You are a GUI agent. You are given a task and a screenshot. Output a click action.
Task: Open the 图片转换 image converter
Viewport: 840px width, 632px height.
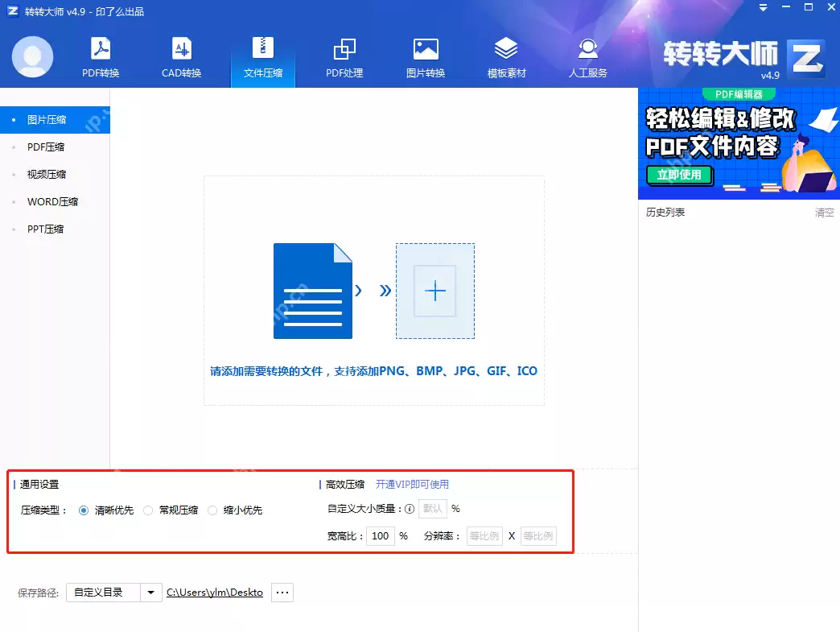pyautogui.click(x=425, y=56)
